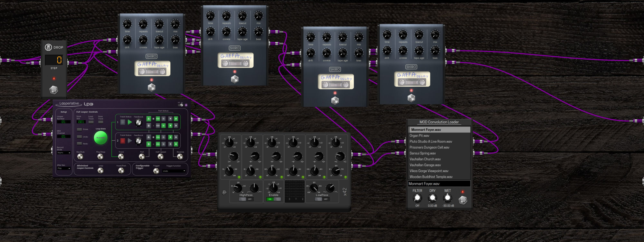Choose Vikos Gorge Viewpoint.wav
644x242 pixels.
[x=439, y=171]
